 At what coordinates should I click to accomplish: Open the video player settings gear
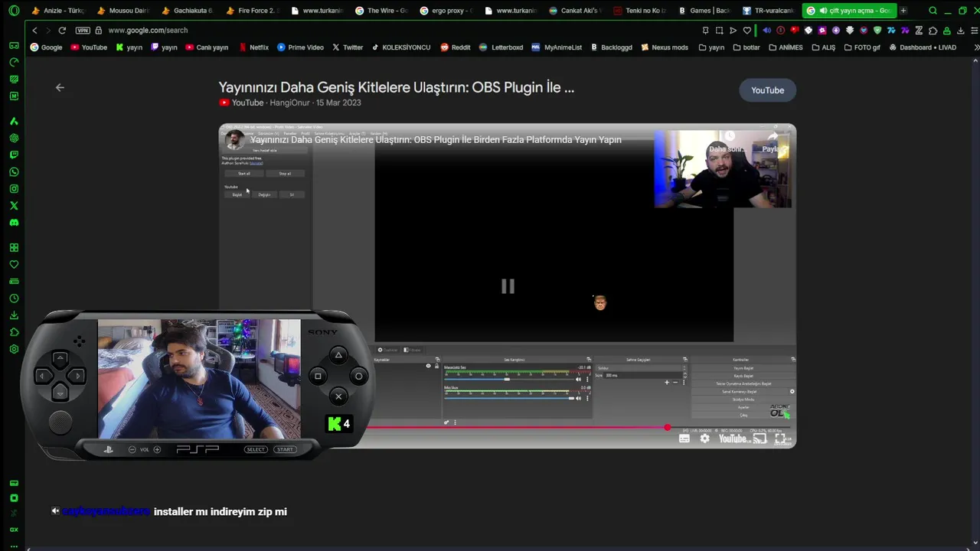(704, 439)
